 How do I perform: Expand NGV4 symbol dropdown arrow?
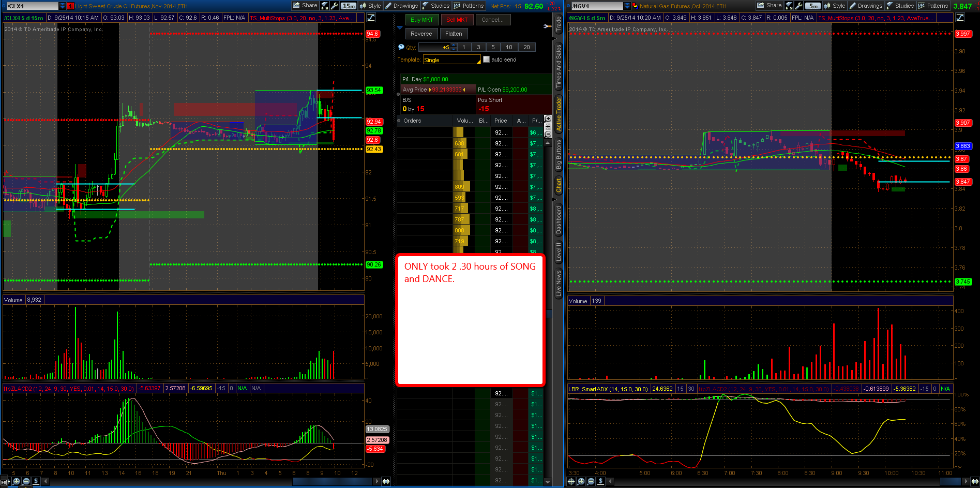[x=627, y=6]
